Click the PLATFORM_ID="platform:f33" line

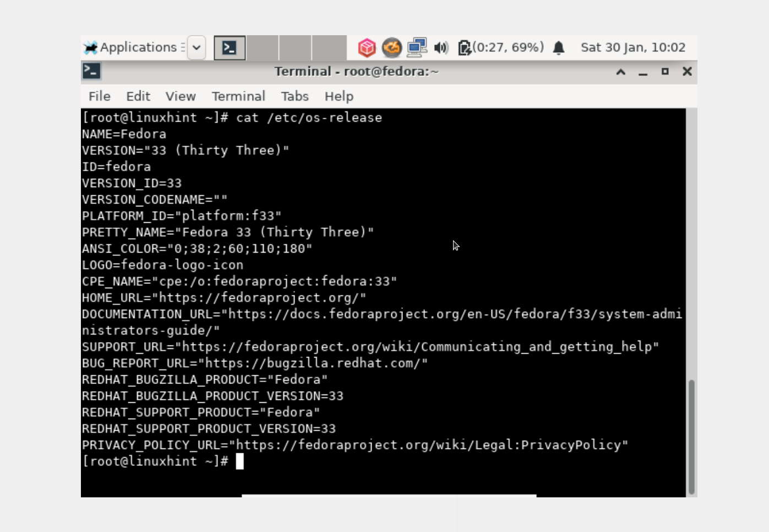pyautogui.click(x=182, y=216)
